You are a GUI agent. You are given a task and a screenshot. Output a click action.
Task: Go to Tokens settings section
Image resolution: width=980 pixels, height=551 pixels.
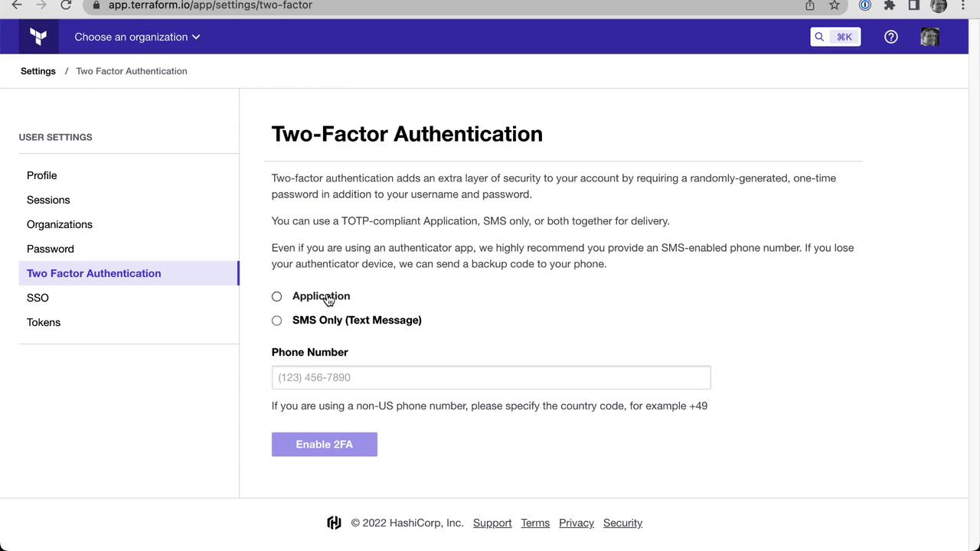click(44, 322)
